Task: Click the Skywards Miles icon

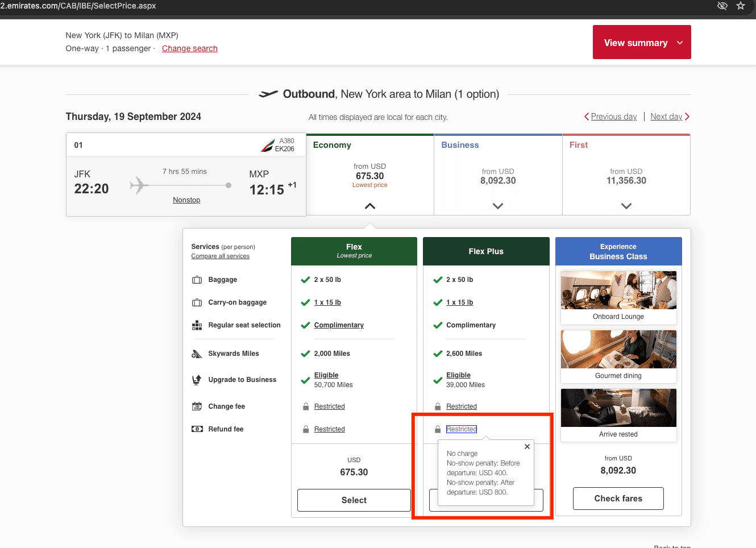Action: (197, 354)
